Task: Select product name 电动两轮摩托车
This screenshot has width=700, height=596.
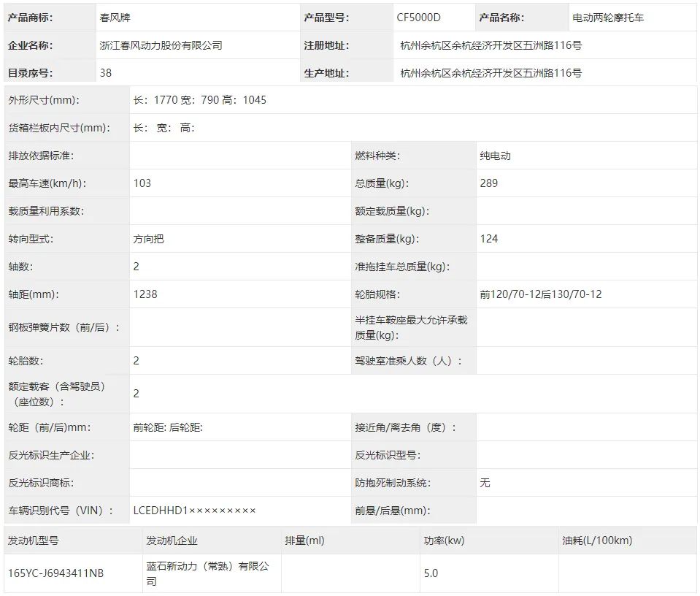Action: coord(608,18)
